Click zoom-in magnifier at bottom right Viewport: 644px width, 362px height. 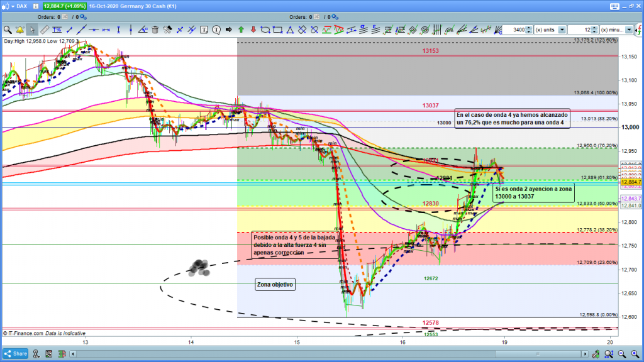pos(634,354)
